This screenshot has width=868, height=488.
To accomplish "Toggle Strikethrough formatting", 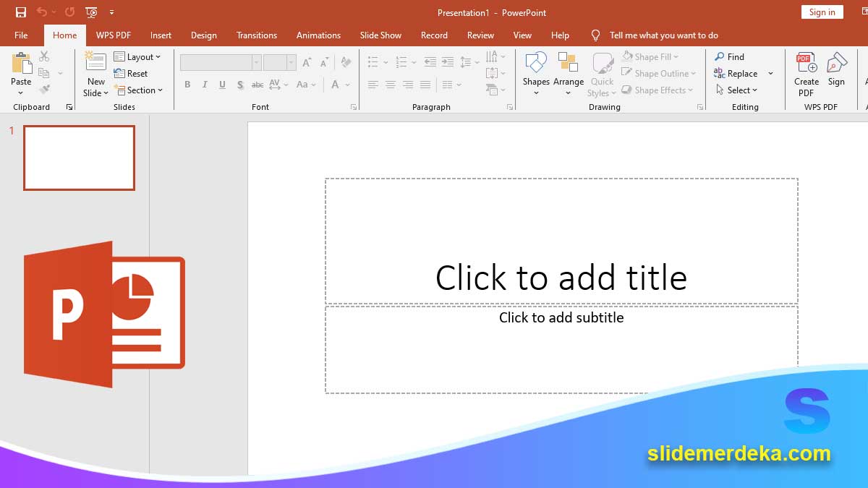I will pos(258,85).
